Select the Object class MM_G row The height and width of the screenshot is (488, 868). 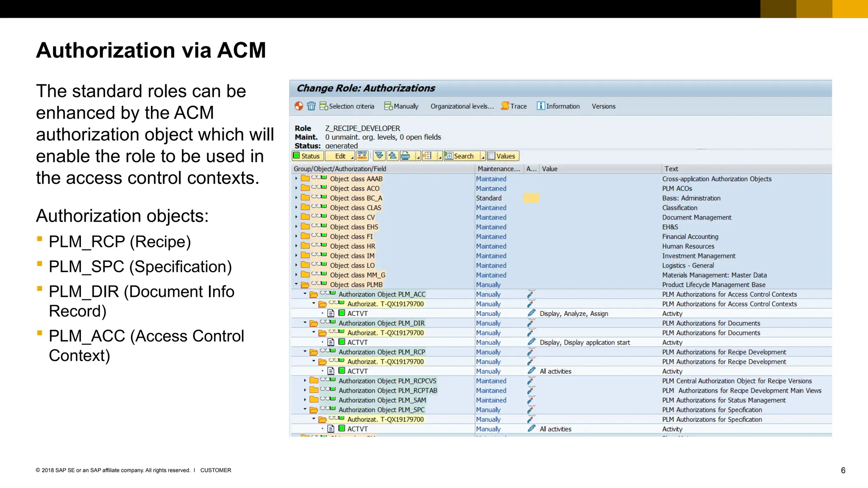click(x=561, y=274)
